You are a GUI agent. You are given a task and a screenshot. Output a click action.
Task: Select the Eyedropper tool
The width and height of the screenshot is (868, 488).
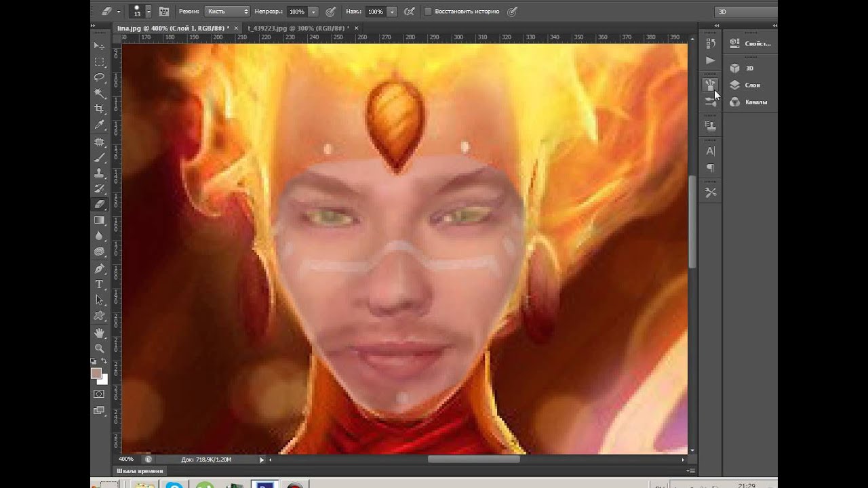coord(99,125)
